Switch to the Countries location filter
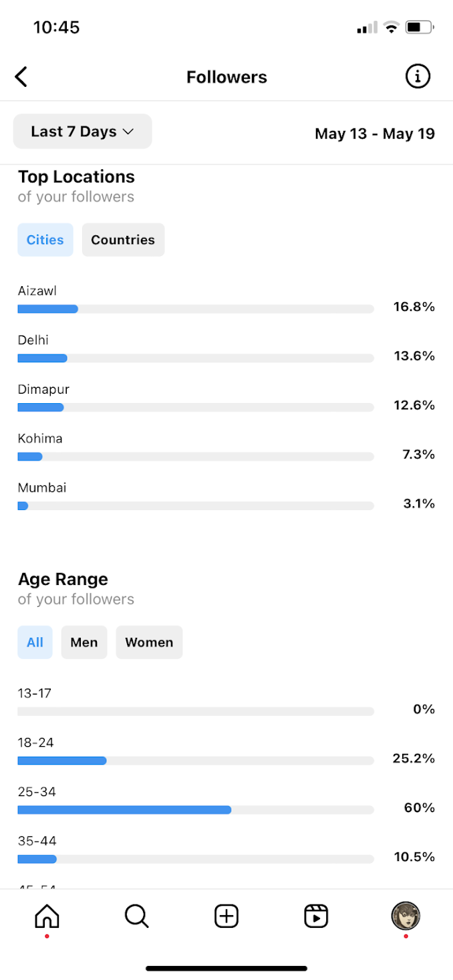Screen dimensions: 453x980 point(123,240)
